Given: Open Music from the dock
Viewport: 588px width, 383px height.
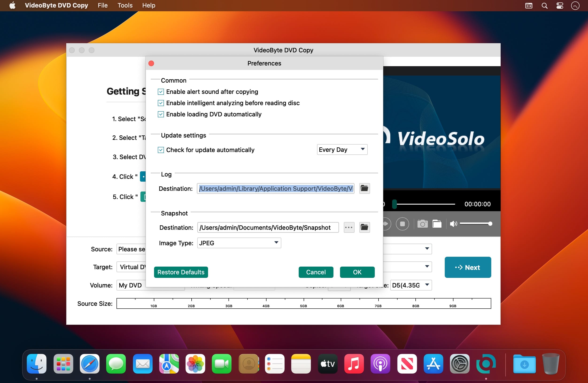Looking at the screenshot, I should [354, 364].
